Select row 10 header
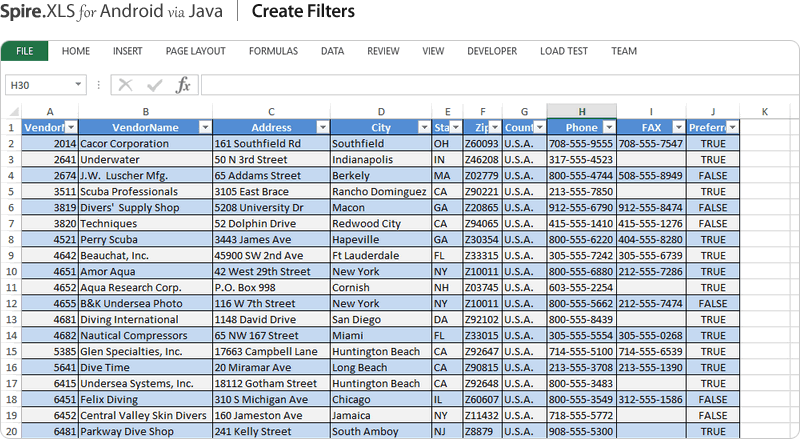800x440 pixels. pyautogui.click(x=10, y=272)
